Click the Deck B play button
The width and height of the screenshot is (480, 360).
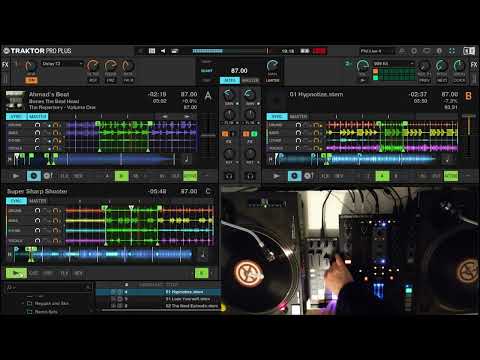276,176
